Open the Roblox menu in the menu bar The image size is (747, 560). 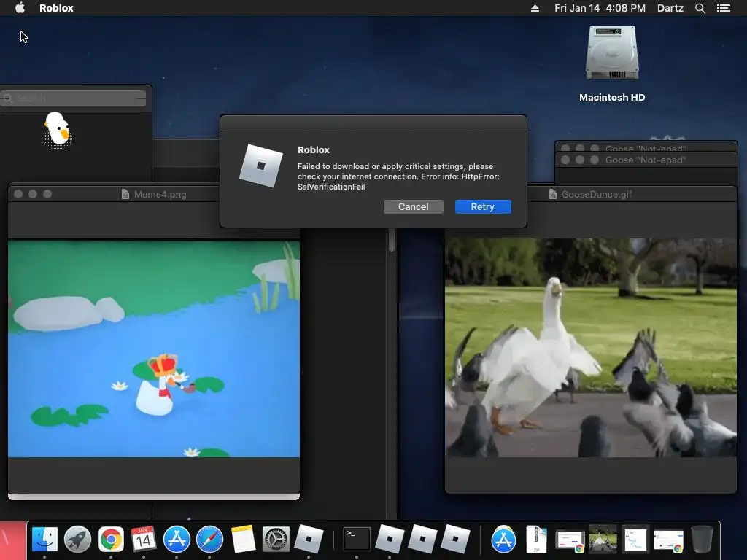click(56, 8)
